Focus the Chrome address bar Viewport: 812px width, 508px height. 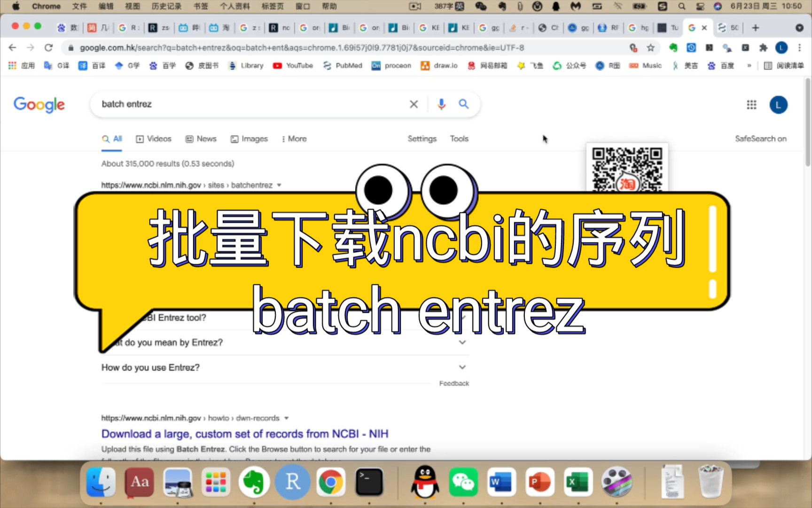pyautogui.click(x=348, y=48)
